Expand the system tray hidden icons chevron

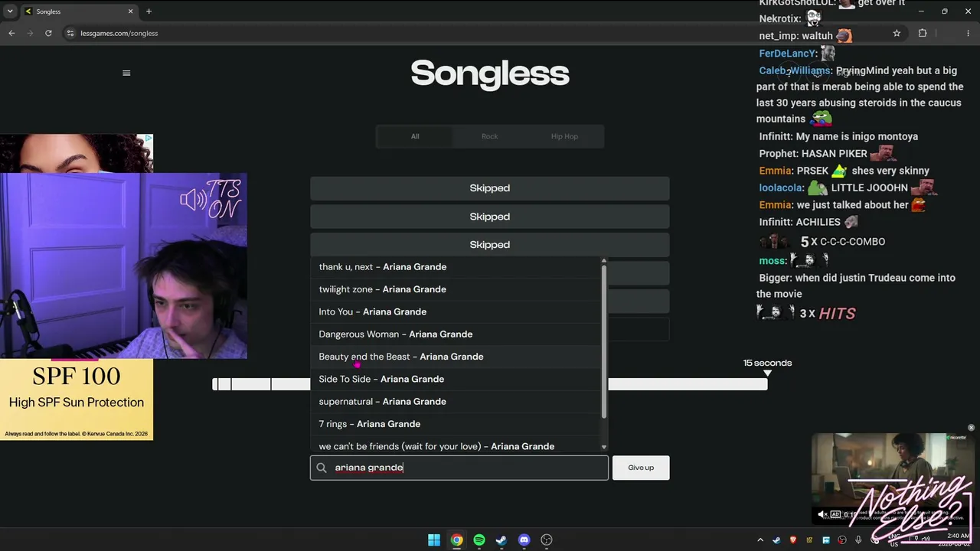coord(760,540)
